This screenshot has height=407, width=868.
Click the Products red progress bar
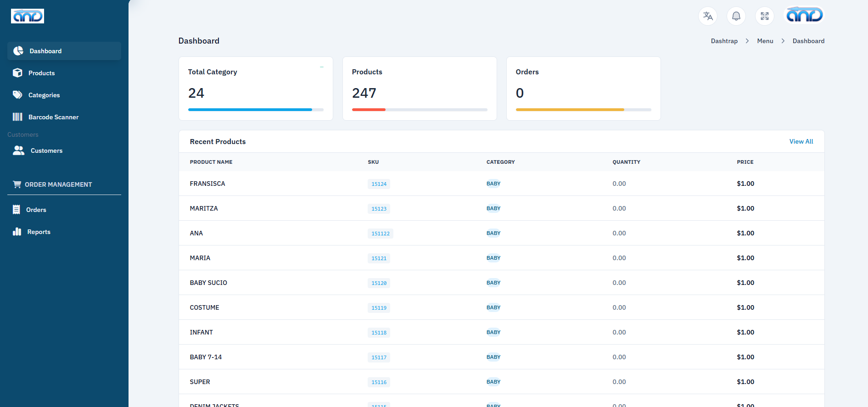click(x=369, y=110)
